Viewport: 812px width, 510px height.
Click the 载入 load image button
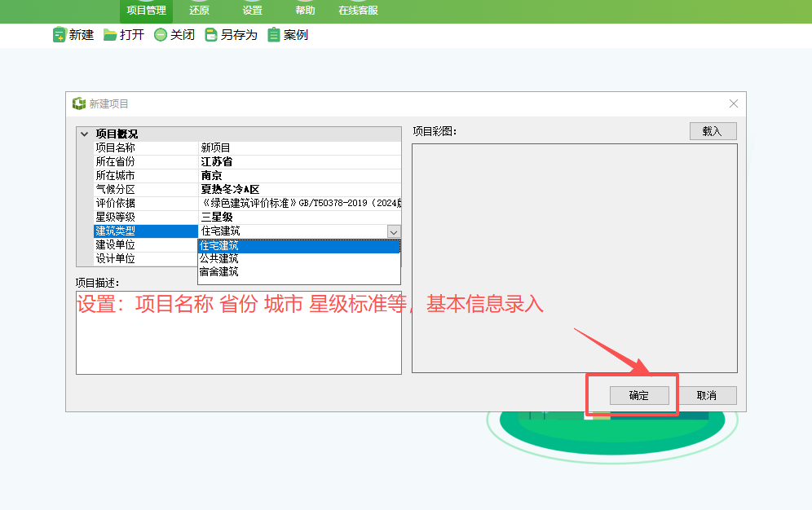point(713,130)
